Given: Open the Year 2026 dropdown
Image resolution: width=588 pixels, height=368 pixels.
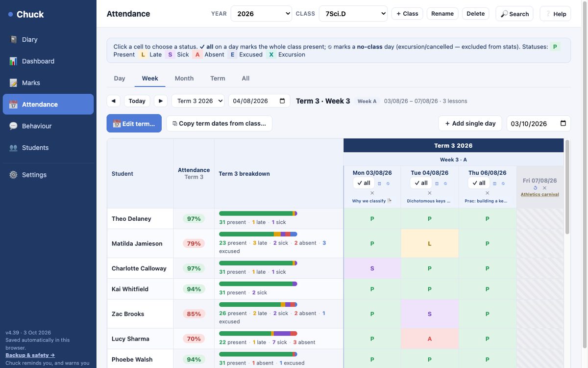Looking at the screenshot, I should [x=261, y=14].
